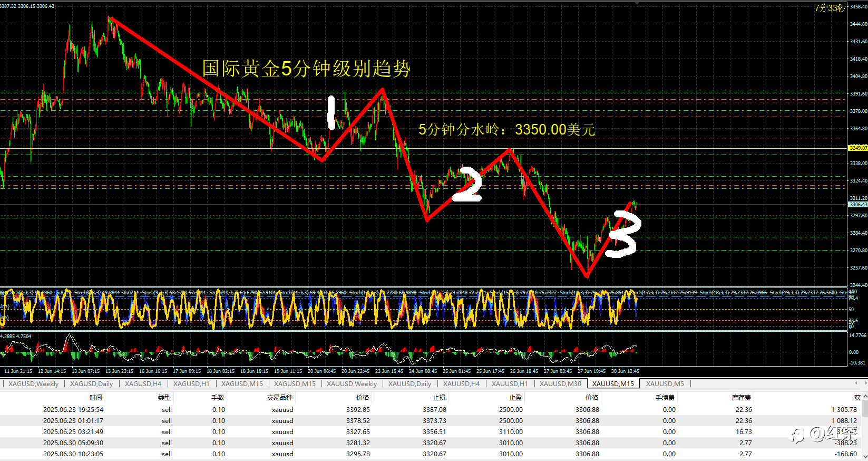Image resolution: width=868 pixels, height=461 pixels.
Task: Click the 交易品种 column header
Action: (x=279, y=397)
